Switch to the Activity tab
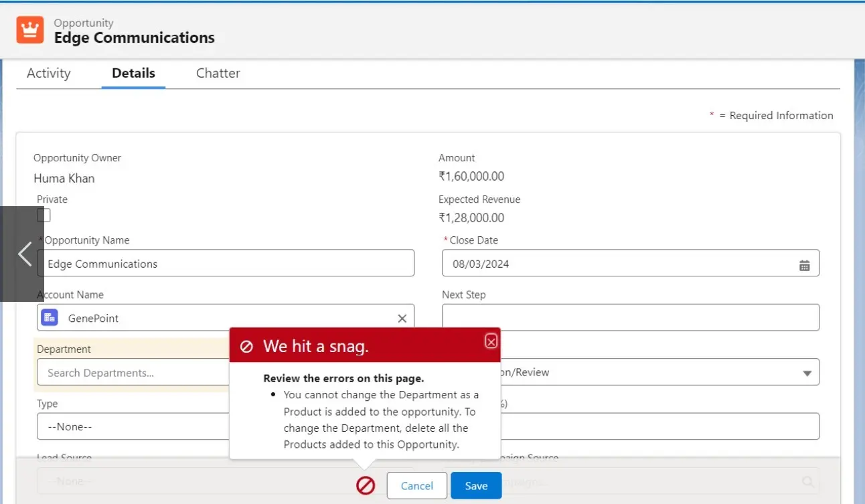 click(x=48, y=74)
